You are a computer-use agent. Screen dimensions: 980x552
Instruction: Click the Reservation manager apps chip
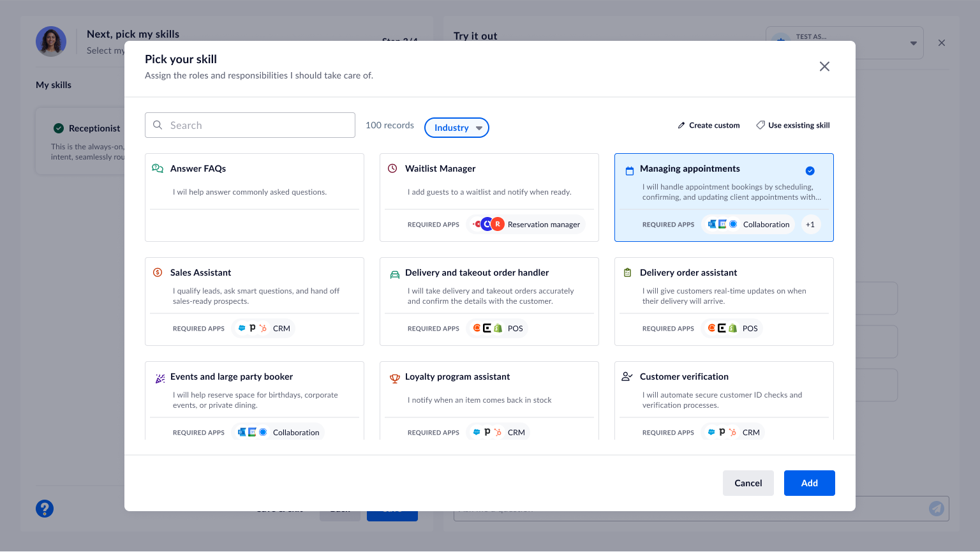pos(526,225)
